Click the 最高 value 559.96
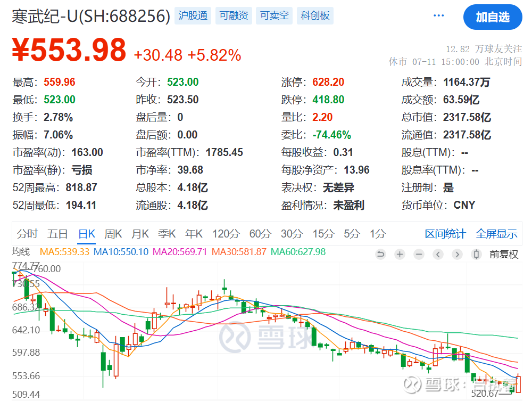Viewport: 532px width, 401px height. (60, 82)
